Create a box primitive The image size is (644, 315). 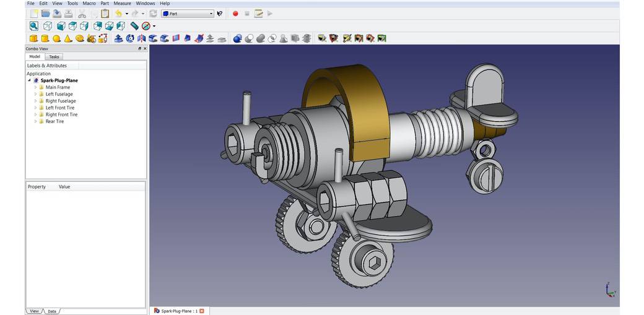tap(33, 38)
